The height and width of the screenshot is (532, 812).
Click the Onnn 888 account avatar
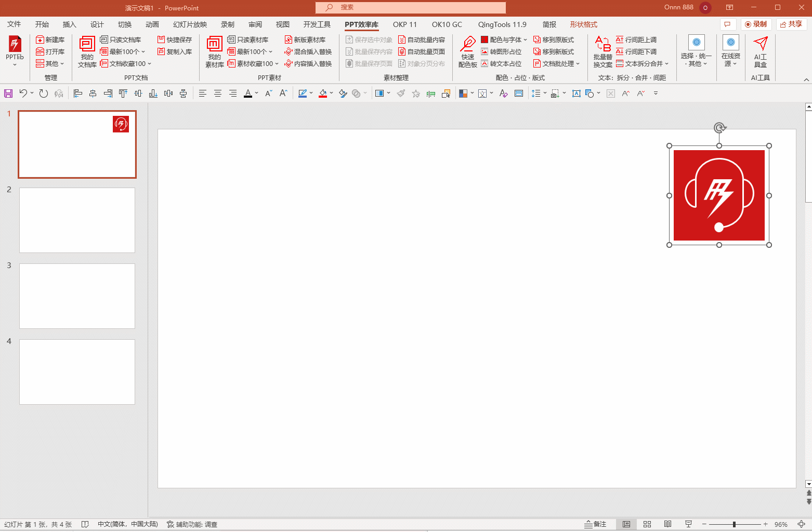705,8
